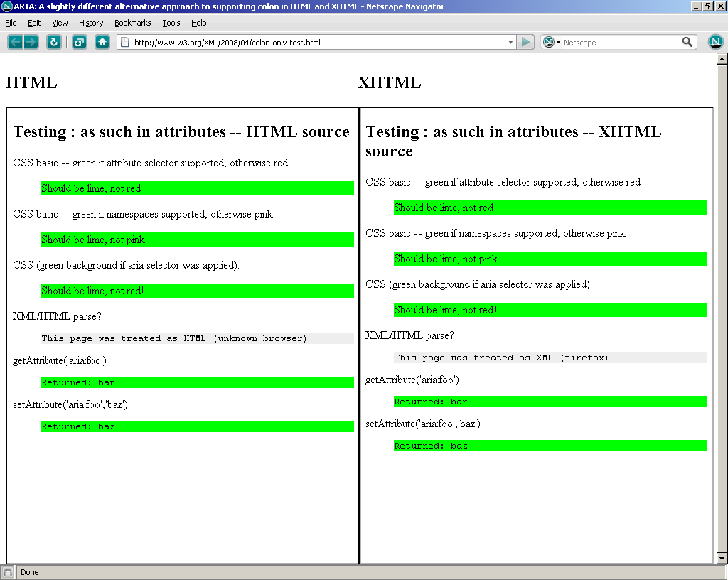Click 'Should be lime, not red' in XHTML pane
This screenshot has height=580, width=728.
coord(444,208)
